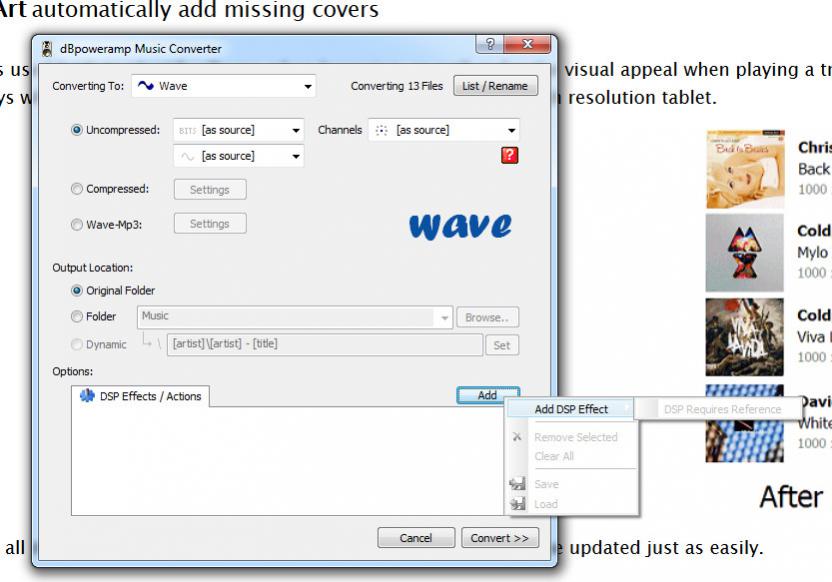Select the Compressed radio option
Screen dimensions: 832x582
77,189
